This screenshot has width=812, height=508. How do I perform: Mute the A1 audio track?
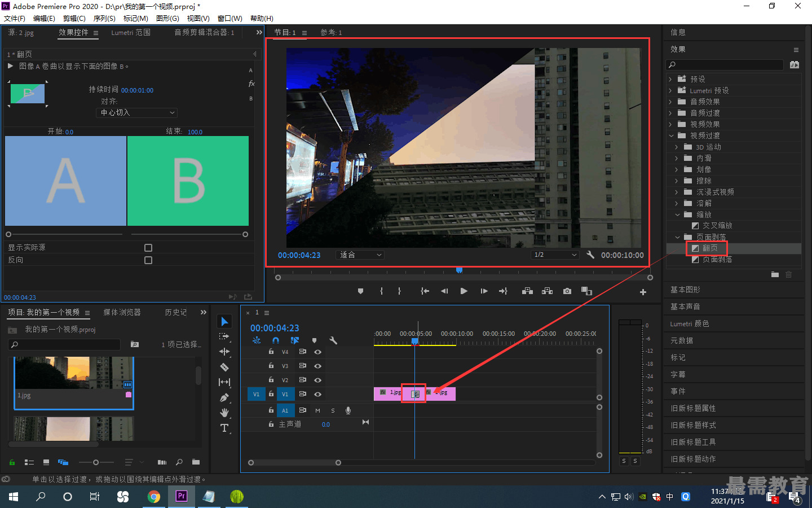coord(317,410)
